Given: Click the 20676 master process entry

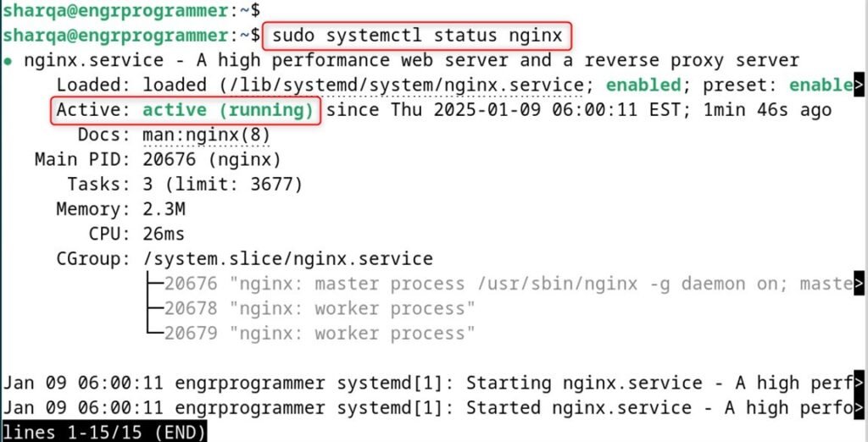Looking at the screenshot, I should point(507,285).
